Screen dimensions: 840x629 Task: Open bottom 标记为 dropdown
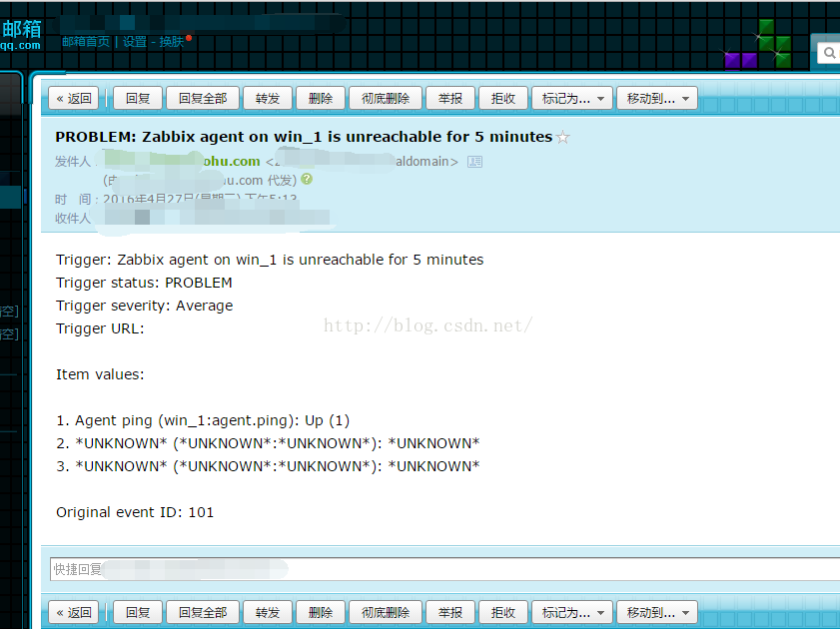click(572, 612)
